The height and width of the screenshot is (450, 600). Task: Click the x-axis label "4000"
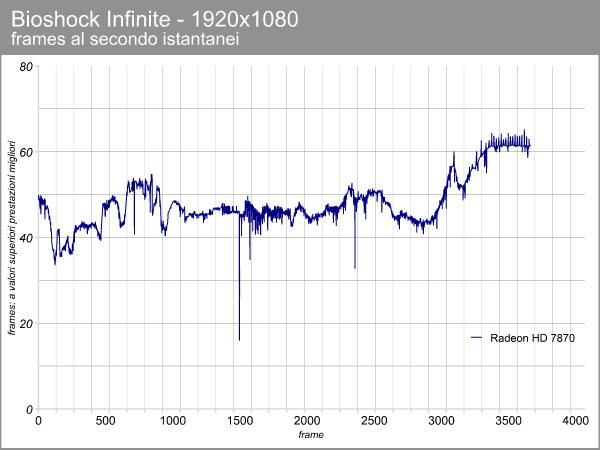575,421
